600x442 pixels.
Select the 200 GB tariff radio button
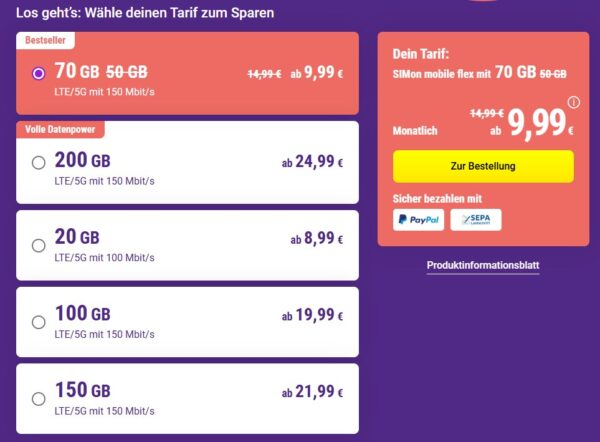38,162
